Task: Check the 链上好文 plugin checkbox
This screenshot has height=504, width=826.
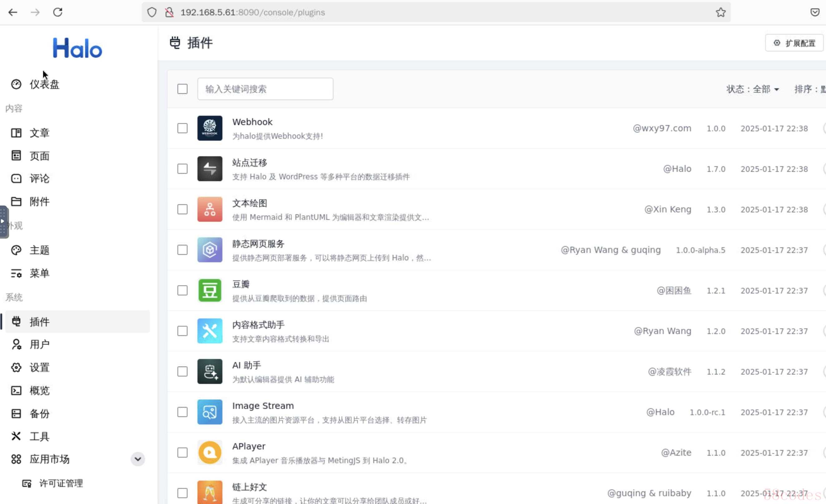Action: click(182, 493)
